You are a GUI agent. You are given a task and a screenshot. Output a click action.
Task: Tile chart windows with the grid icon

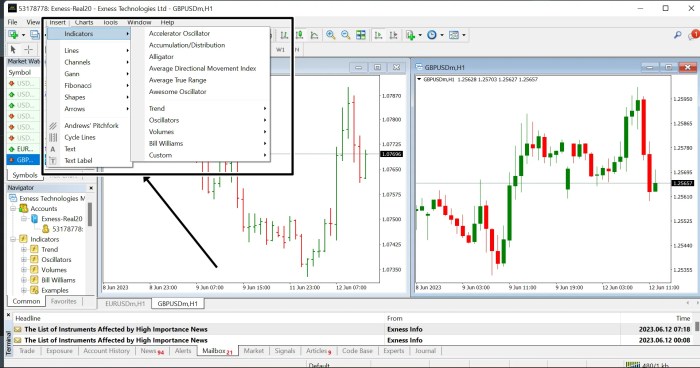click(361, 35)
